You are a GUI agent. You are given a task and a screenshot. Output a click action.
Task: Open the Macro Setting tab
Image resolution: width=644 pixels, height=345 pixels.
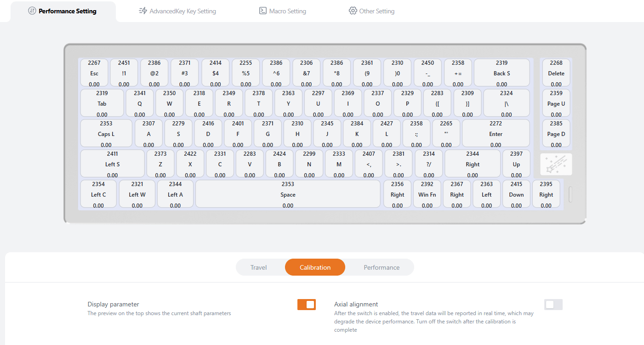(x=282, y=11)
